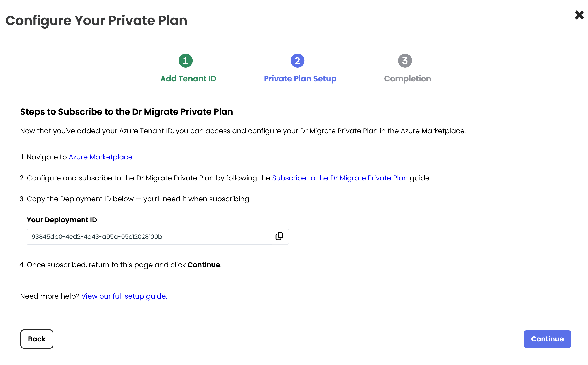The width and height of the screenshot is (588, 365).
Task: Click inside the Deployment ID text field
Action: tap(149, 236)
